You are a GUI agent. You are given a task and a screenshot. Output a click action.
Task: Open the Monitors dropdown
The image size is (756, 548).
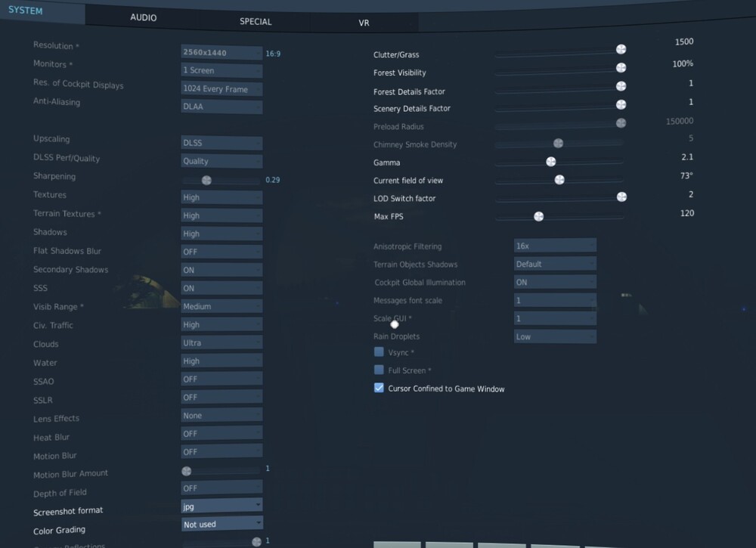(x=221, y=70)
